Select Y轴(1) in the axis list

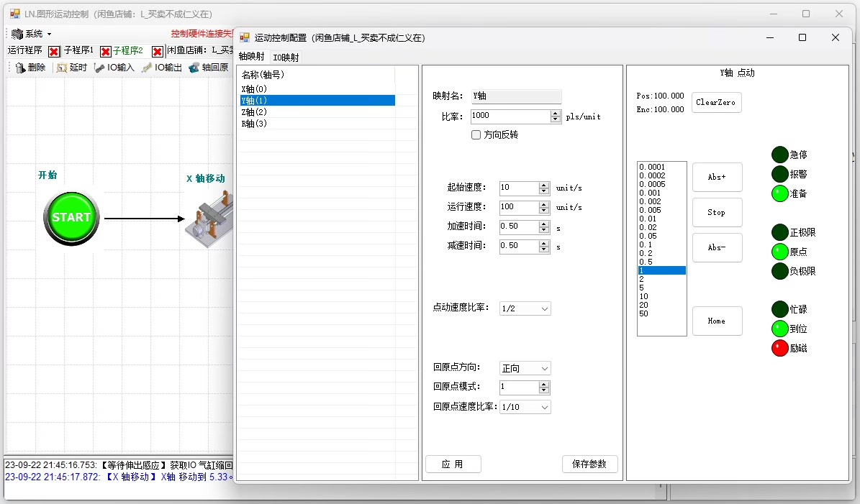pos(317,101)
